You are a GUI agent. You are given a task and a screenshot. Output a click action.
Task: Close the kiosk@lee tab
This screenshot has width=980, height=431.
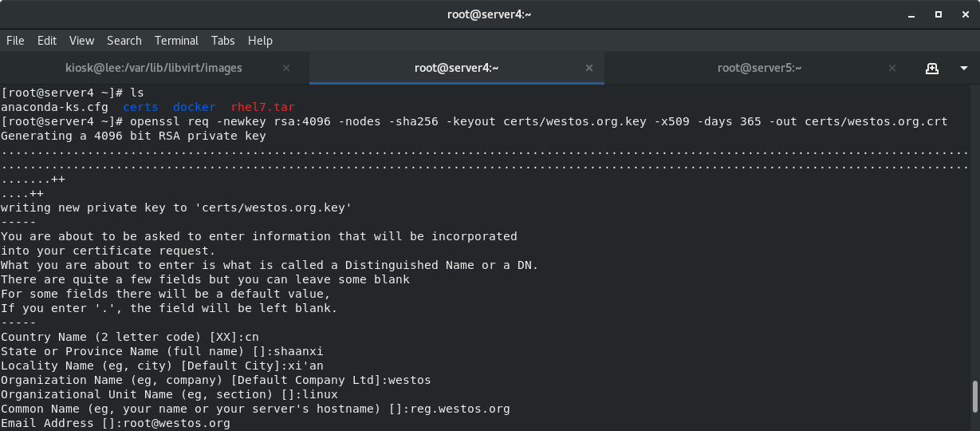[x=286, y=68]
